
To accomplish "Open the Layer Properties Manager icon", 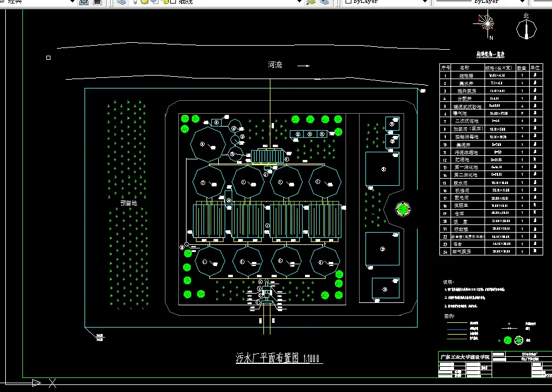I will 121,2.
